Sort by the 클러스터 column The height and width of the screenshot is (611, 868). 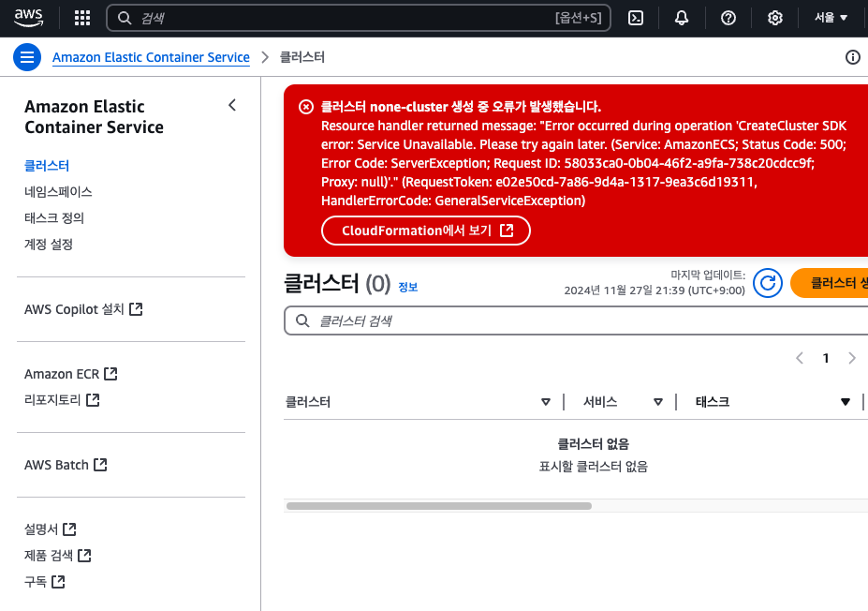pos(545,402)
